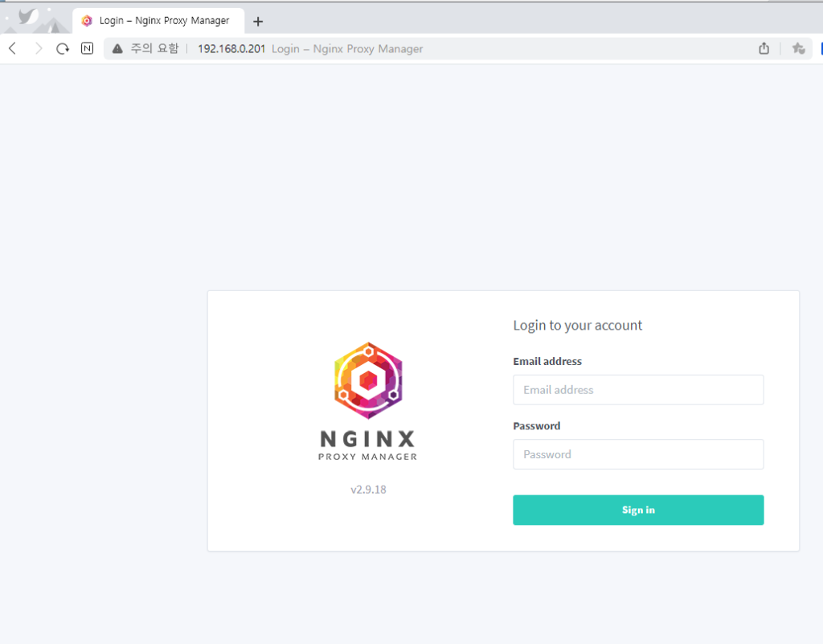Click the Nginx favicon on the tab
The width and height of the screenshot is (823, 644).
87,20
